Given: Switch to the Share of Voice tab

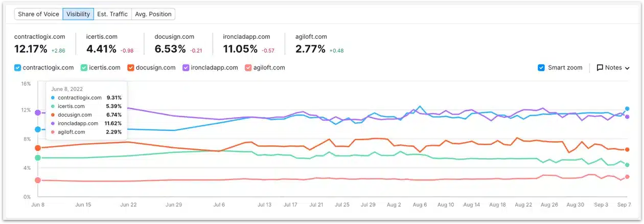Looking at the screenshot, I should 38,14.
